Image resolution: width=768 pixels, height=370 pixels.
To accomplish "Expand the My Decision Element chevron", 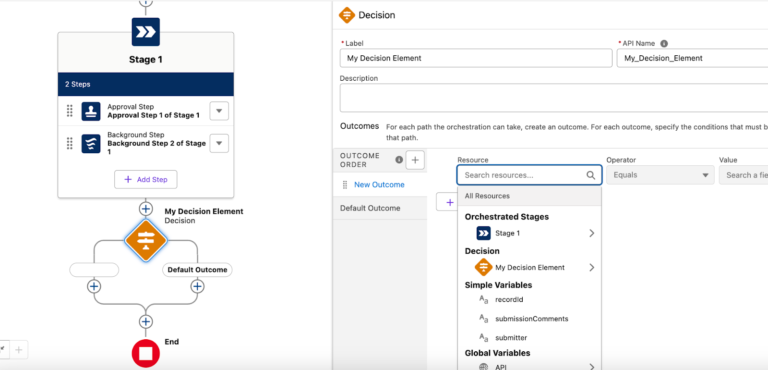I will coord(592,268).
